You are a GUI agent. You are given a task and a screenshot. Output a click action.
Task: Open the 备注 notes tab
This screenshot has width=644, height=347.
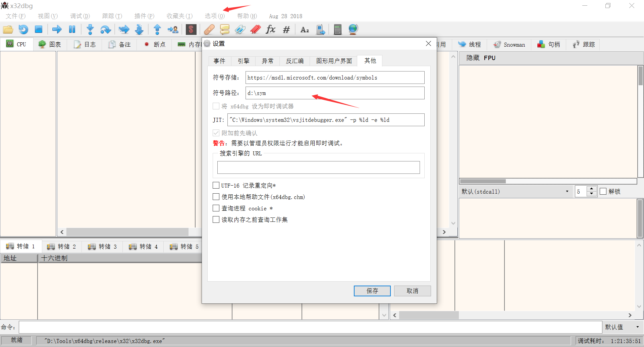click(119, 44)
